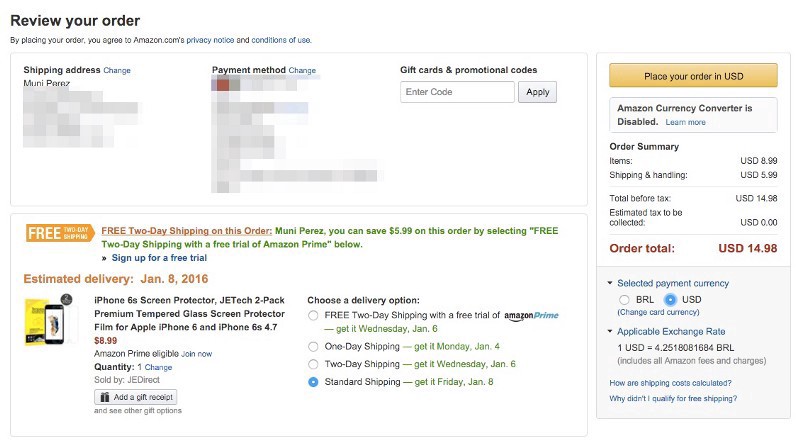Select Two-Day Shipping delivery option

pyautogui.click(x=313, y=364)
